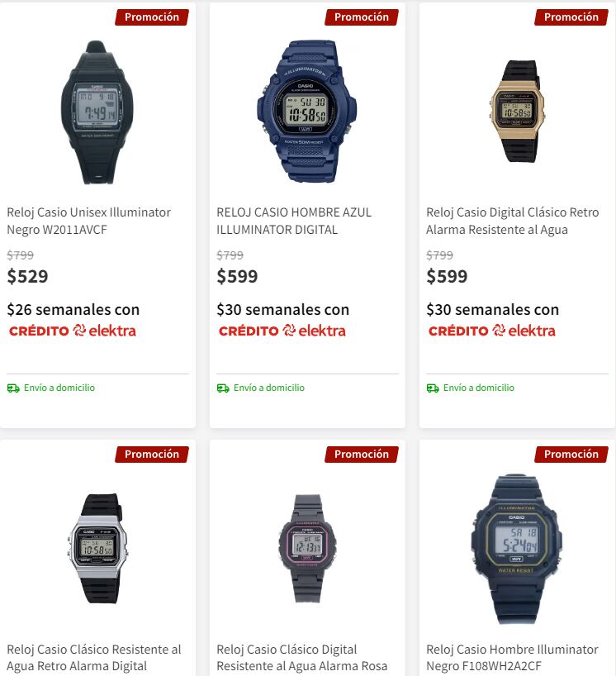Click Promoción badge on the F108WH2A2CF watch
This screenshot has width=616, height=676.
click(571, 455)
